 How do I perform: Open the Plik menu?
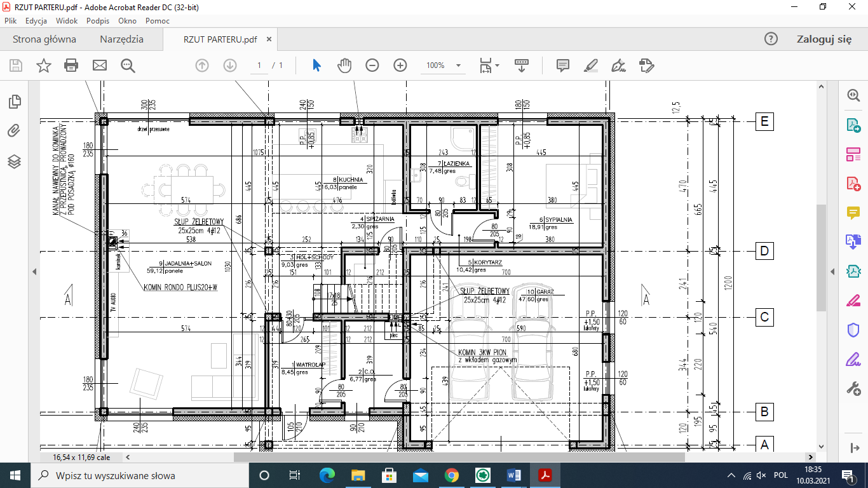point(10,21)
